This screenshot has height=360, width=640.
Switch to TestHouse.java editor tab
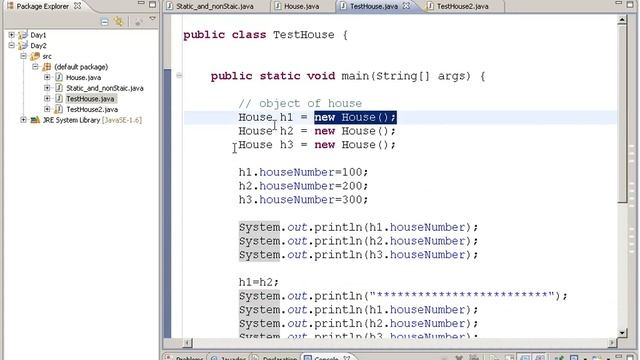[x=374, y=7]
